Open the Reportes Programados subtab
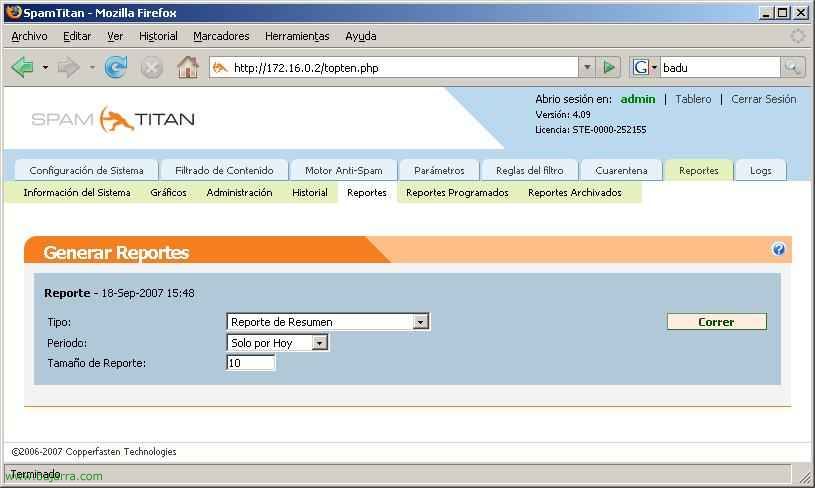 pos(457,192)
